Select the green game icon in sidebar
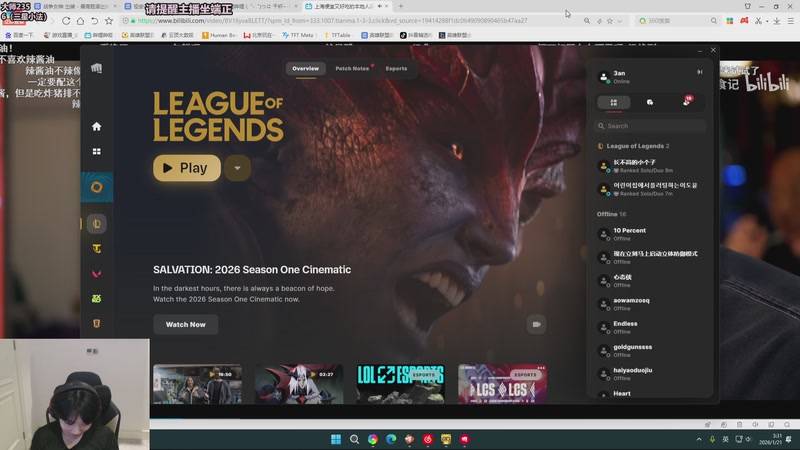Image resolution: width=800 pixels, height=450 pixels. point(96,298)
